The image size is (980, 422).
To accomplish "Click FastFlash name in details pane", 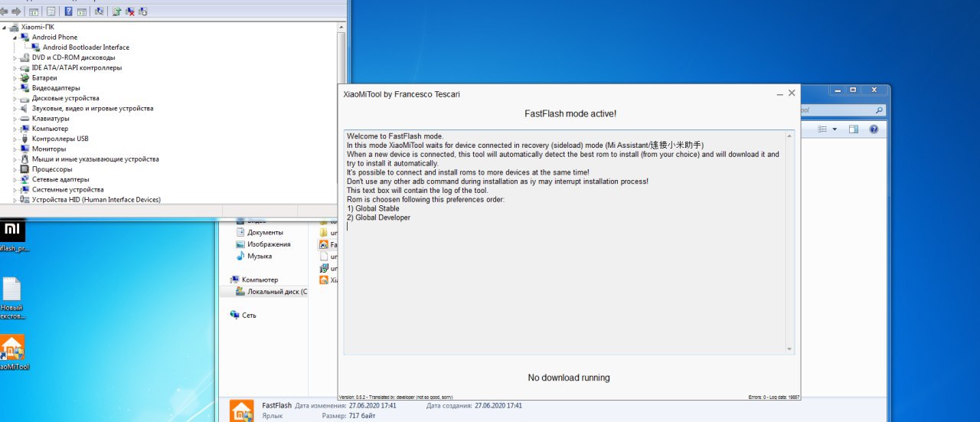I will [x=276, y=405].
